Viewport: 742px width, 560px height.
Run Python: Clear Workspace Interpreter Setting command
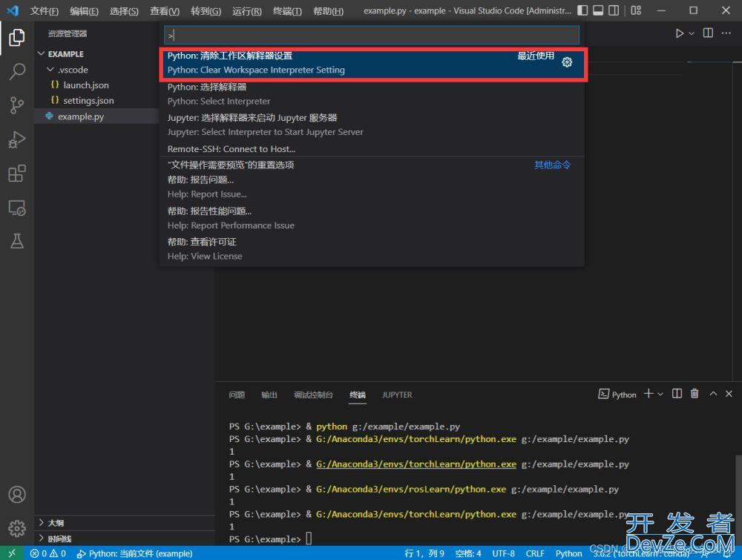pos(372,63)
